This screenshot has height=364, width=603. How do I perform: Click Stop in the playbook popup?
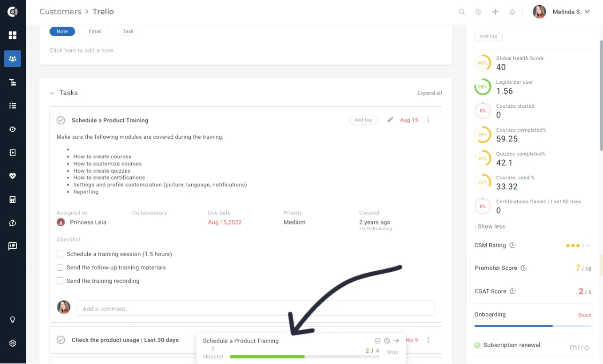[x=392, y=352]
